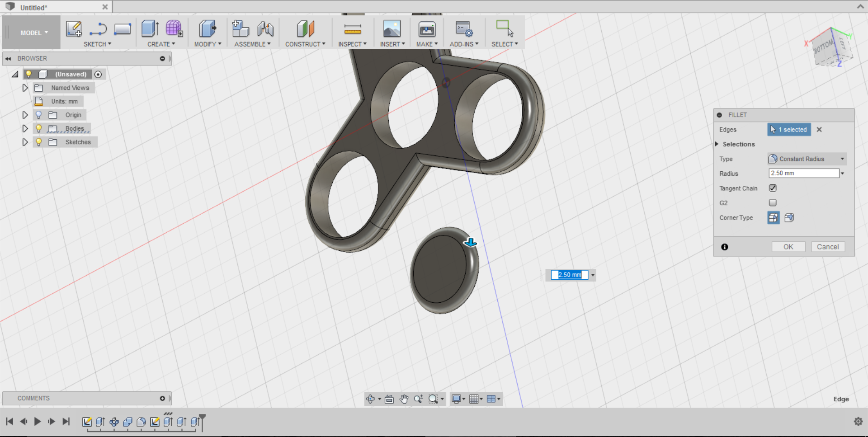Click the timeline Play button
This screenshot has height=437, width=868.
click(38, 422)
